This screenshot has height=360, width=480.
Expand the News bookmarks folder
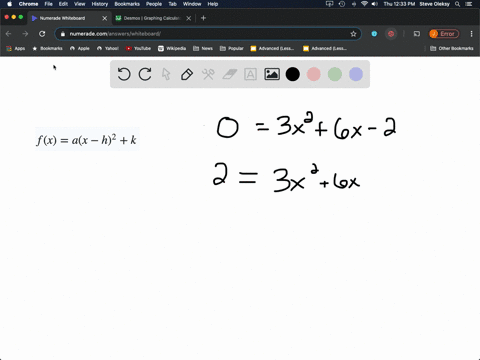203,48
